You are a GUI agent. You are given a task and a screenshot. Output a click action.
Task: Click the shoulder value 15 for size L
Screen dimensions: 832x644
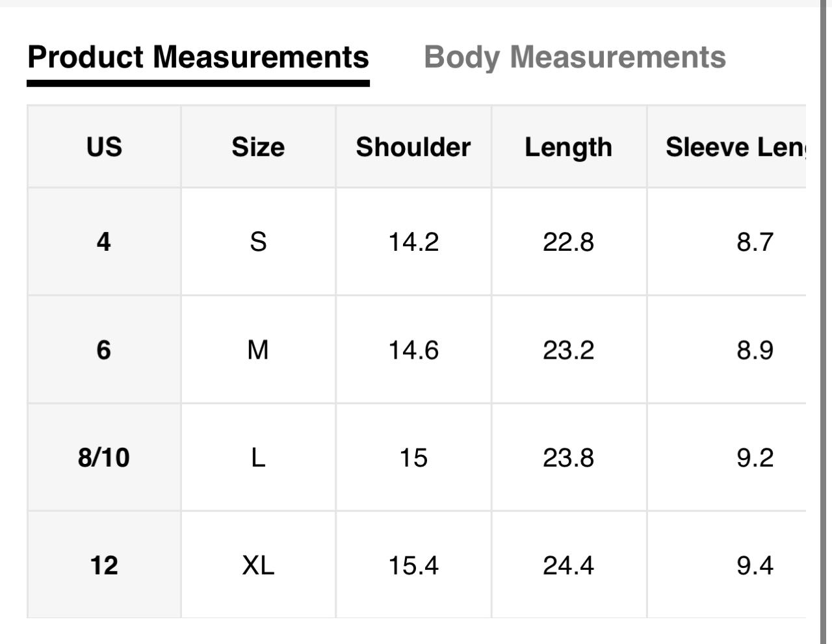click(413, 457)
